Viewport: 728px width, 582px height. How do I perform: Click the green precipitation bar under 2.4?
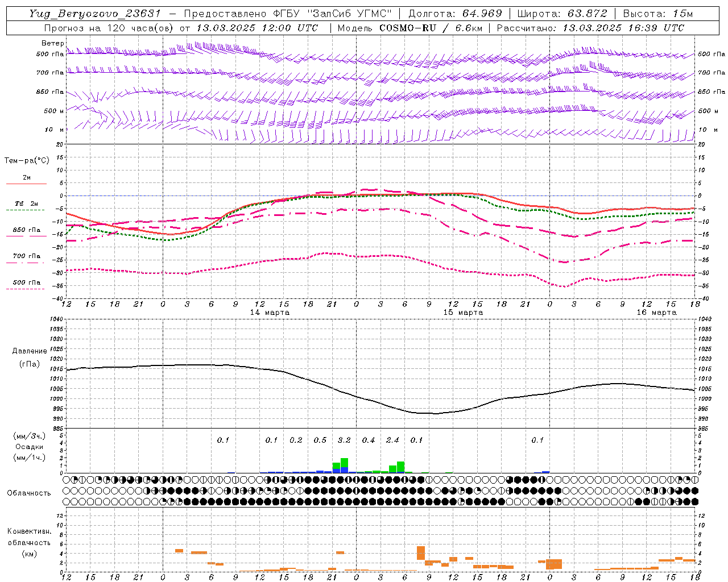[400, 467]
